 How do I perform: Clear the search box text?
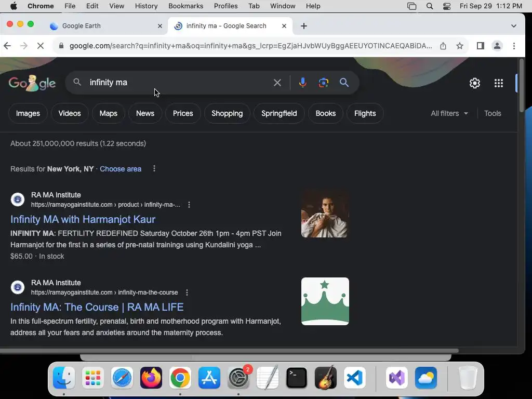pos(277,83)
